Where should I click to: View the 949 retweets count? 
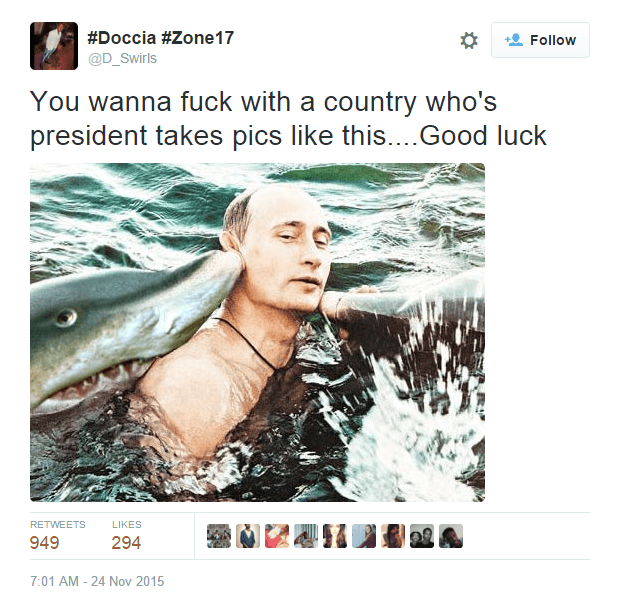(x=45, y=543)
